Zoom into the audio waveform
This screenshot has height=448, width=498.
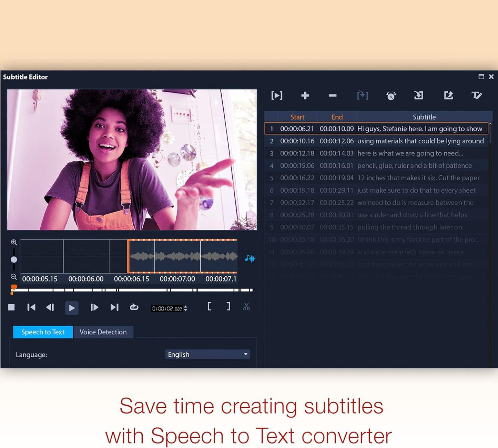[14, 242]
